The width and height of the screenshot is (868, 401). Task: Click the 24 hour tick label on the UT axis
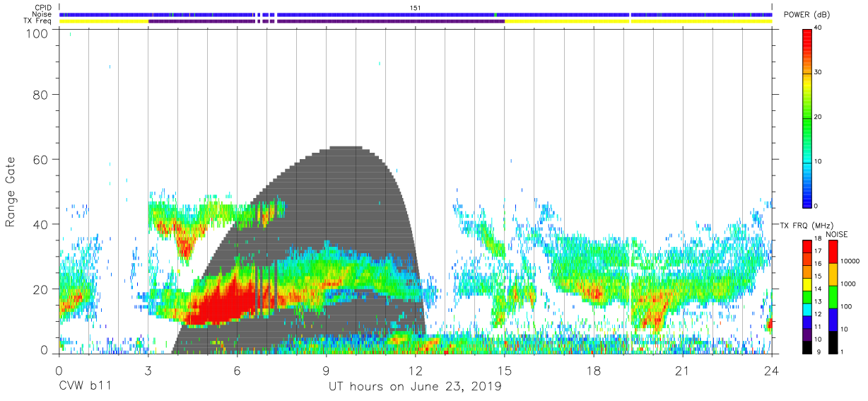tap(772, 371)
